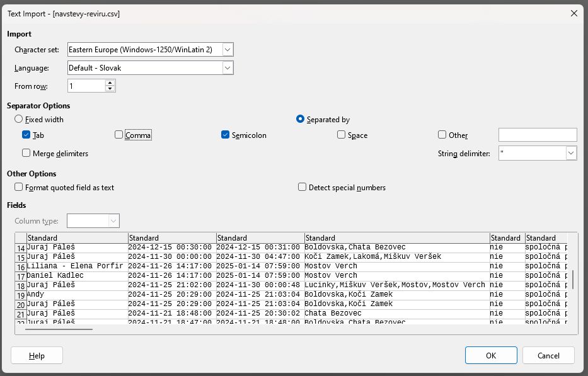The width and height of the screenshot is (588, 376).
Task: Select the first Standard column header
Action: click(77, 238)
